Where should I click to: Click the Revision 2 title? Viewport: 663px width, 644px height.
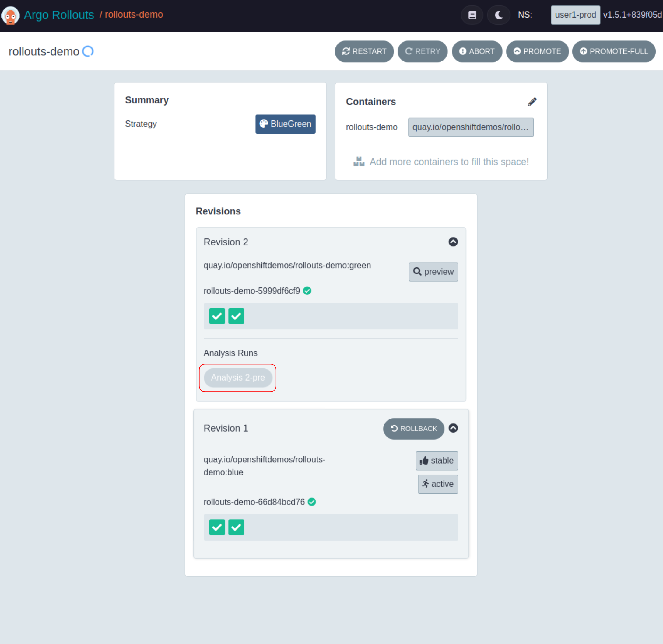click(226, 242)
